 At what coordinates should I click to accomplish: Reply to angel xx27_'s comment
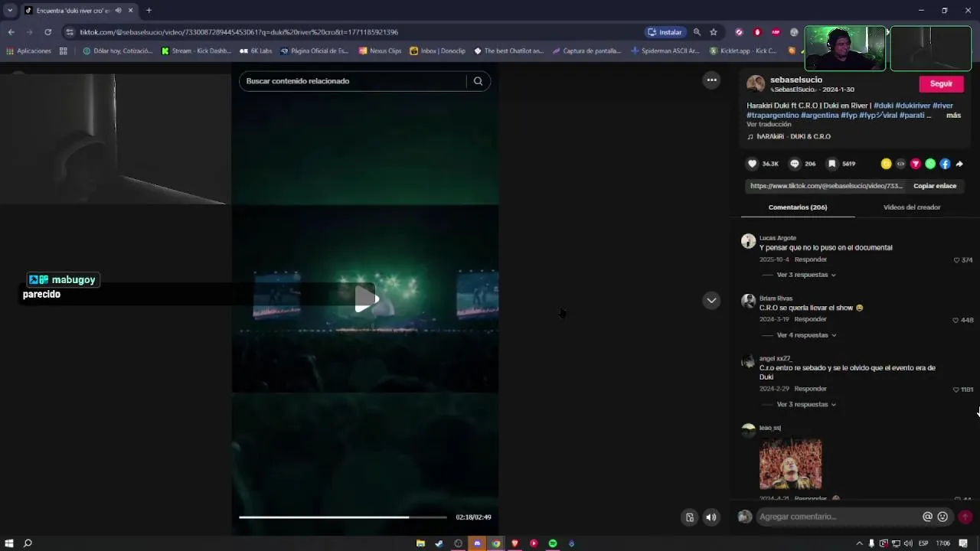coord(810,389)
